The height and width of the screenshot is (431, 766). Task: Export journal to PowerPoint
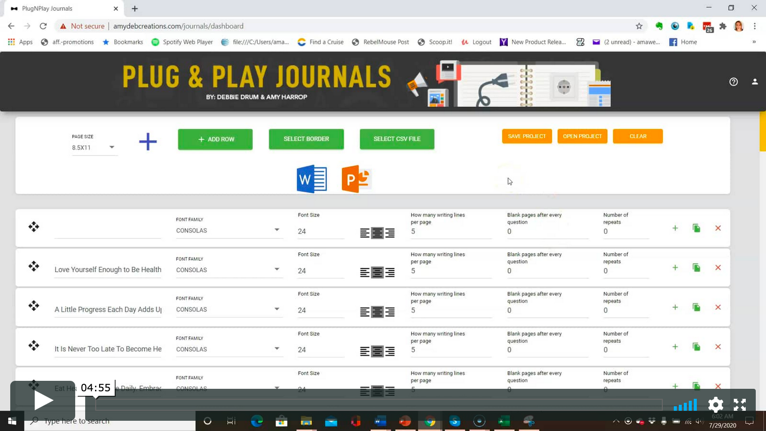click(356, 179)
